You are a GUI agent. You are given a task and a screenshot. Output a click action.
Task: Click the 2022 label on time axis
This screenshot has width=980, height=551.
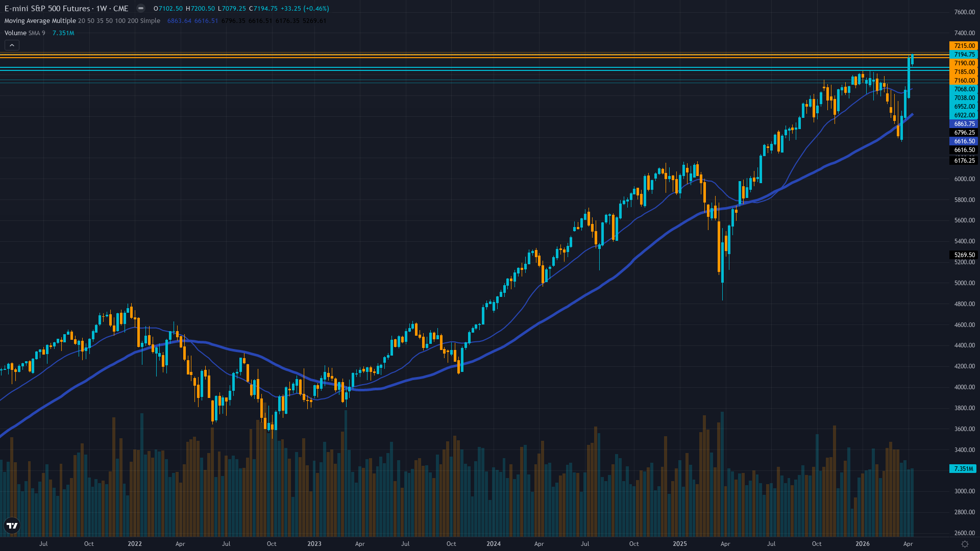135,544
